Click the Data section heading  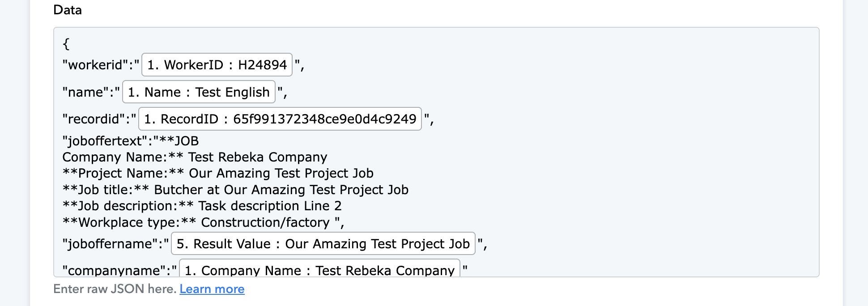tap(68, 10)
